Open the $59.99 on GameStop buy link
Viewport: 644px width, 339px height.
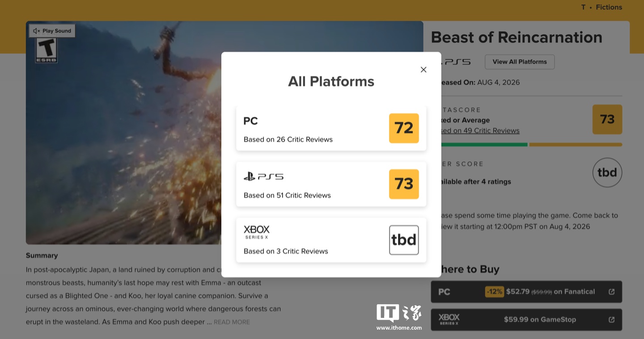(526, 320)
